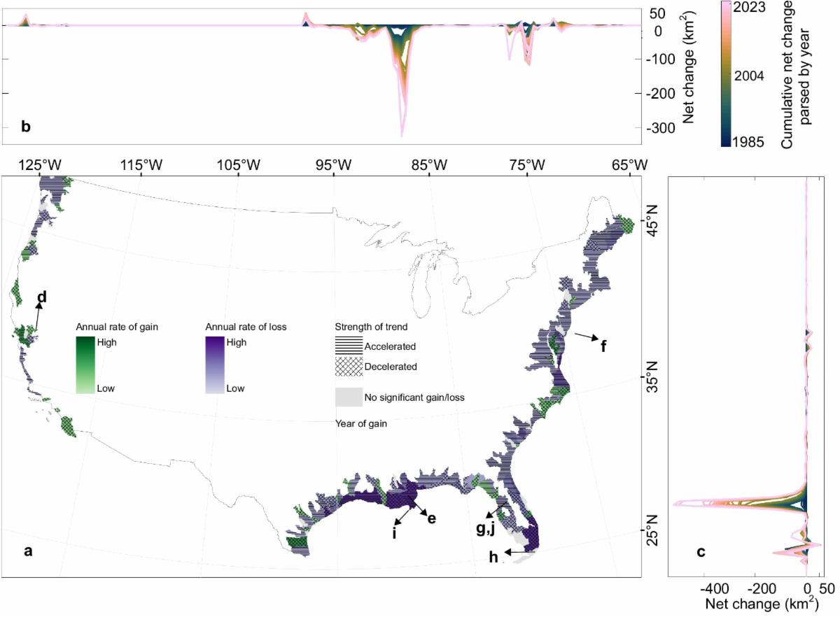
Task: Click the Accelerated horizontal-line pattern swatch
Action: 349,345
